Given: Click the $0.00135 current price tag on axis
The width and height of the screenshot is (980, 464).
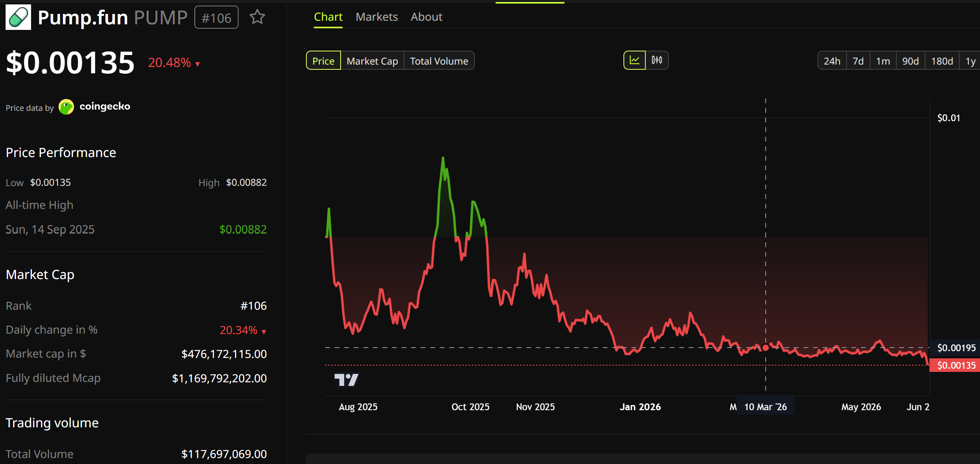Looking at the screenshot, I should [x=955, y=366].
